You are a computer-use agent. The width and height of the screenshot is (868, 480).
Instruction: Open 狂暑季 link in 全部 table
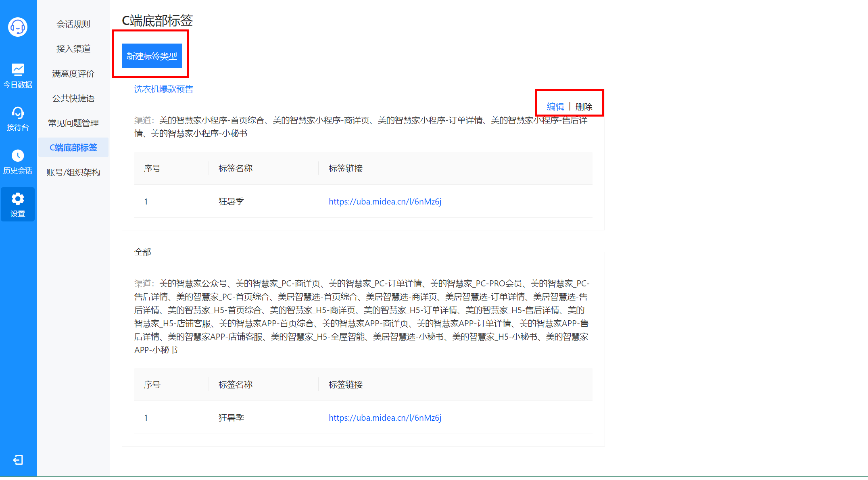click(385, 418)
